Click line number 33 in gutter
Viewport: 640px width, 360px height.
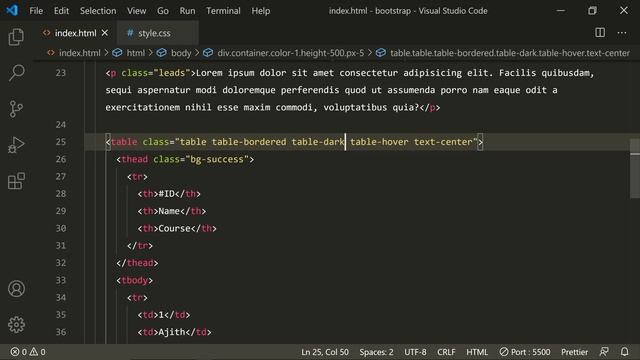(x=61, y=280)
